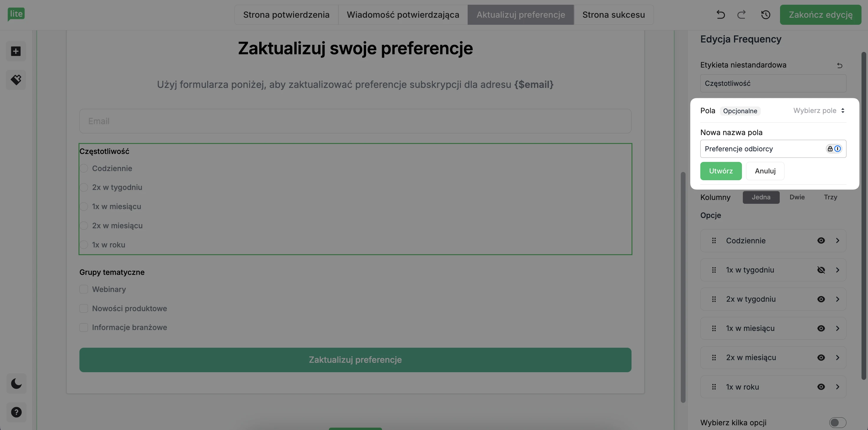This screenshot has height=430, width=868.
Task: Hide the Codziennie option via eye icon
Action: pyautogui.click(x=821, y=240)
